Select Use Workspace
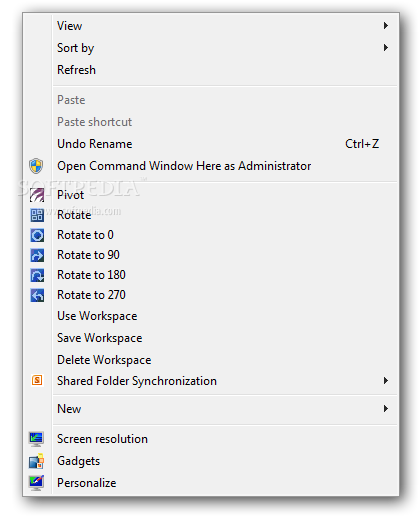This screenshot has height=517, width=420. tap(211, 316)
